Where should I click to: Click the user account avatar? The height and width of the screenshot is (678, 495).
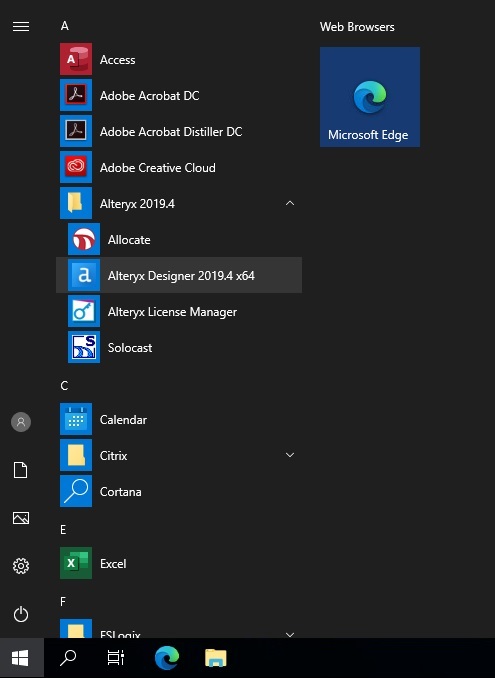click(x=21, y=422)
